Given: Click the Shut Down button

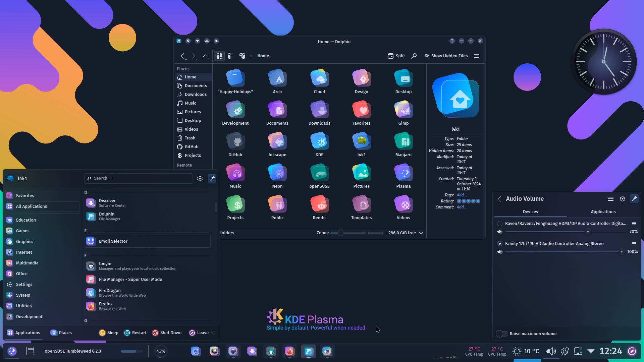Looking at the screenshot, I should (167, 333).
